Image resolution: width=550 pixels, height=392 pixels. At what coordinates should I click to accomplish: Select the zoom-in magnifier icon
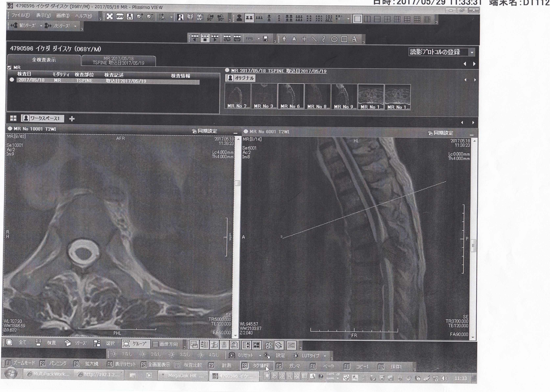(x=140, y=17)
